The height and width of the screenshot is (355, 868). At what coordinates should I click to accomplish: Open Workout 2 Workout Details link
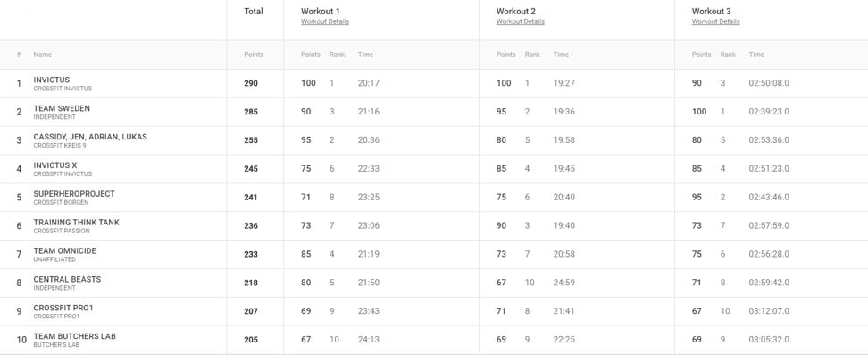tap(521, 21)
